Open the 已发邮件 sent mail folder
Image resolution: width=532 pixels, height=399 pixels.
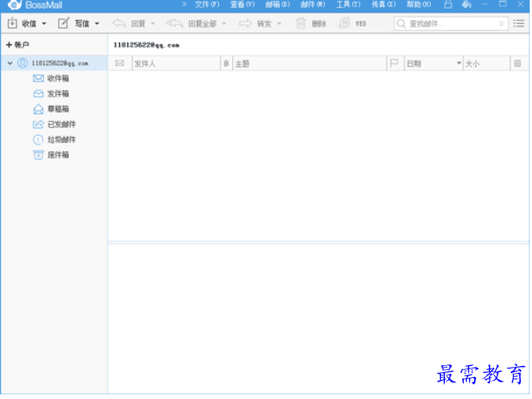pos(60,124)
